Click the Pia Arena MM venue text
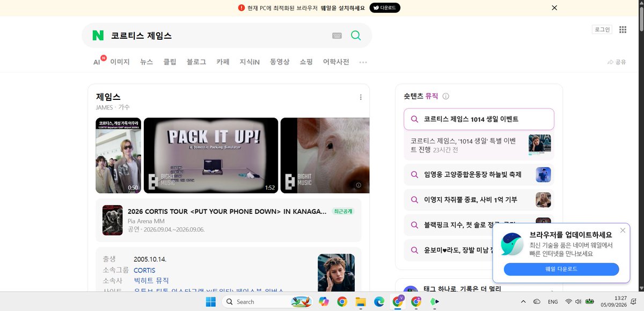Screen dimensions: 644x311 tap(146, 221)
